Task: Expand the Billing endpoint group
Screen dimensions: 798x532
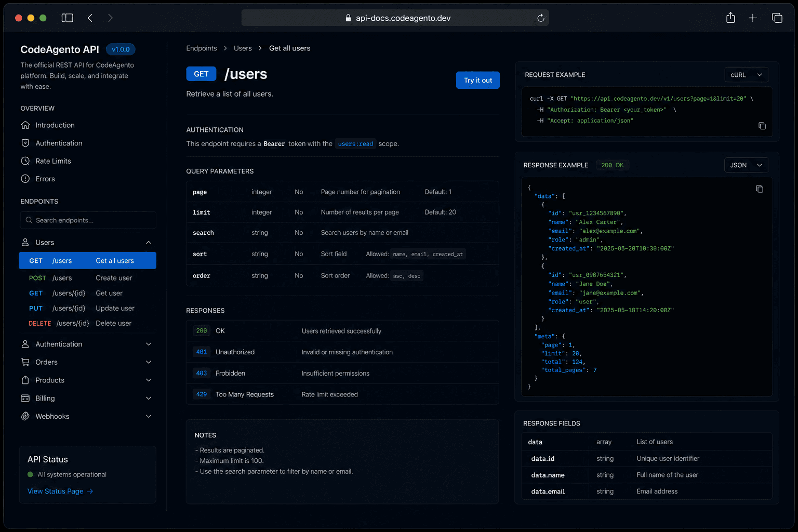Action: 149,398
